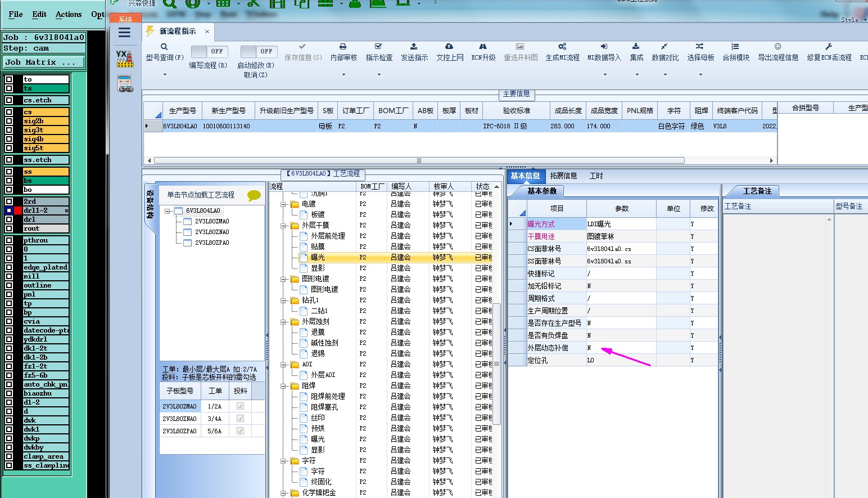Click the 主要信息 section header
Image resolution: width=868 pixels, height=498 pixels.
pos(516,94)
